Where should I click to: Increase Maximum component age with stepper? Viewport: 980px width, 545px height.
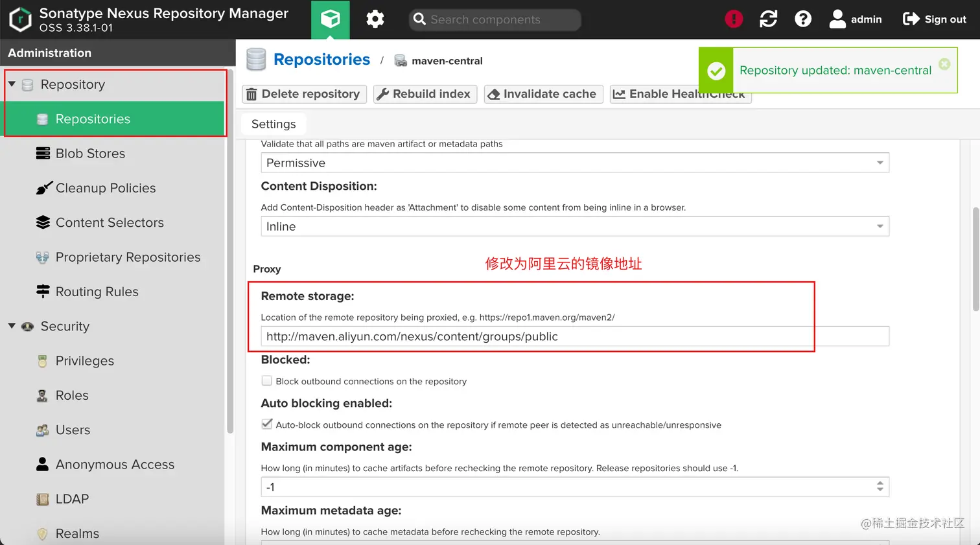[x=880, y=483]
